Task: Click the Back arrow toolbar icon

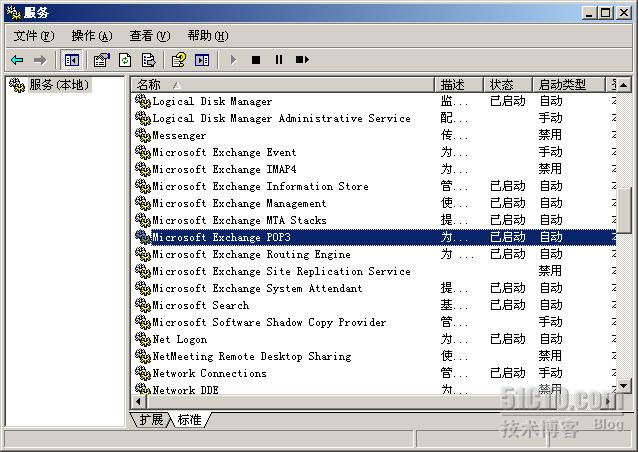Action: pyautogui.click(x=17, y=60)
